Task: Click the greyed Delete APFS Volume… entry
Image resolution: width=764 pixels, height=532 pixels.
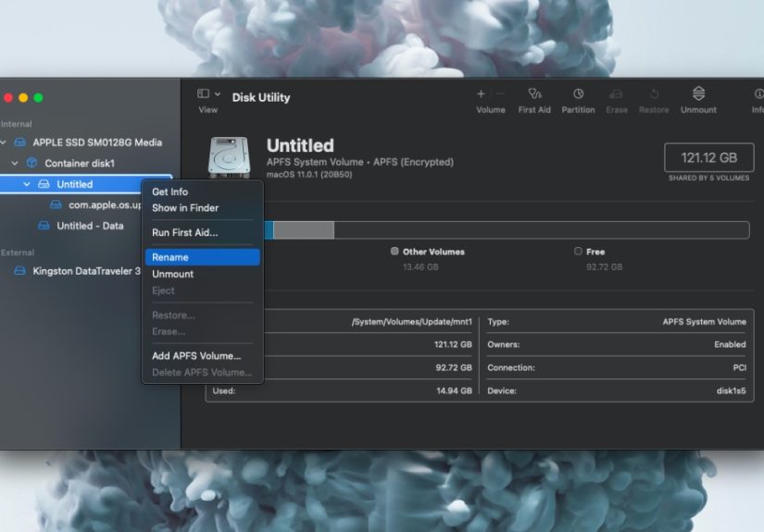Action: click(x=202, y=372)
